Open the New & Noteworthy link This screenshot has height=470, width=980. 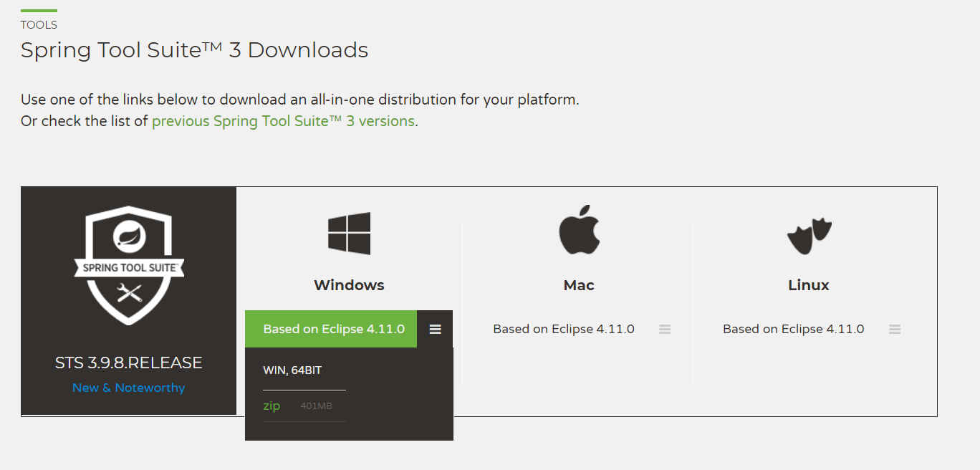point(129,388)
